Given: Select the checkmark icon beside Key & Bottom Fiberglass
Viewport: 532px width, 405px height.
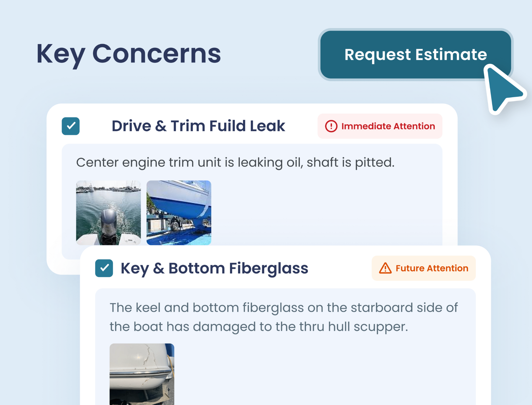Looking at the screenshot, I should pyautogui.click(x=104, y=268).
